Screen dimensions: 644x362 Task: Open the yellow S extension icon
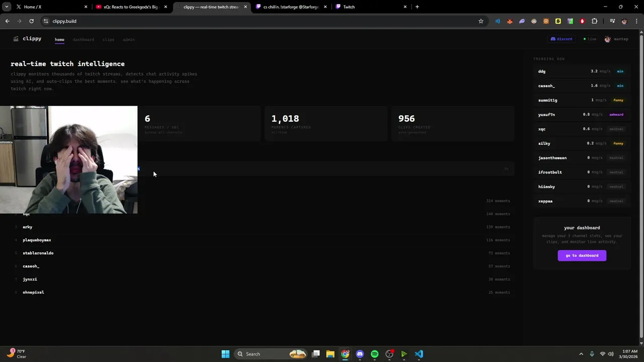(558, 21)
